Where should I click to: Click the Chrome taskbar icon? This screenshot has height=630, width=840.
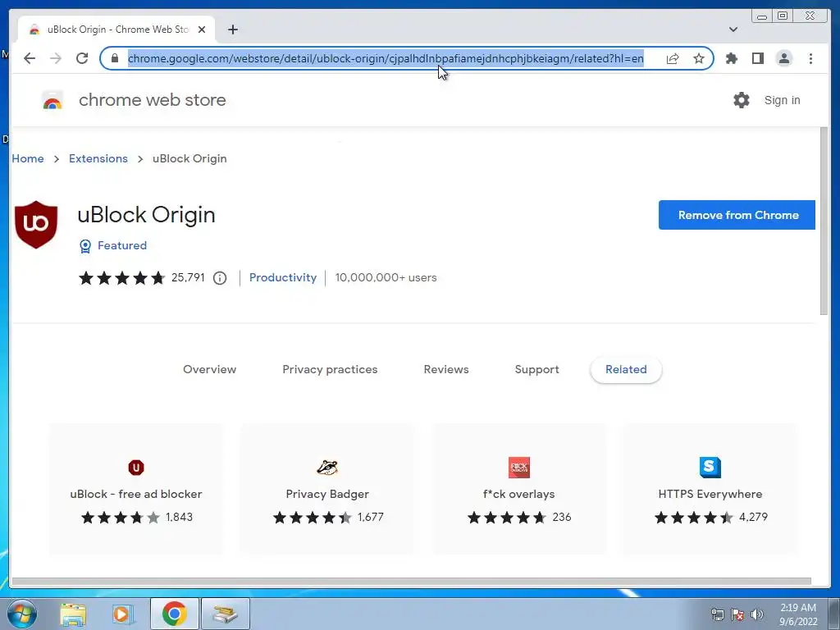[x=174, y=614]
